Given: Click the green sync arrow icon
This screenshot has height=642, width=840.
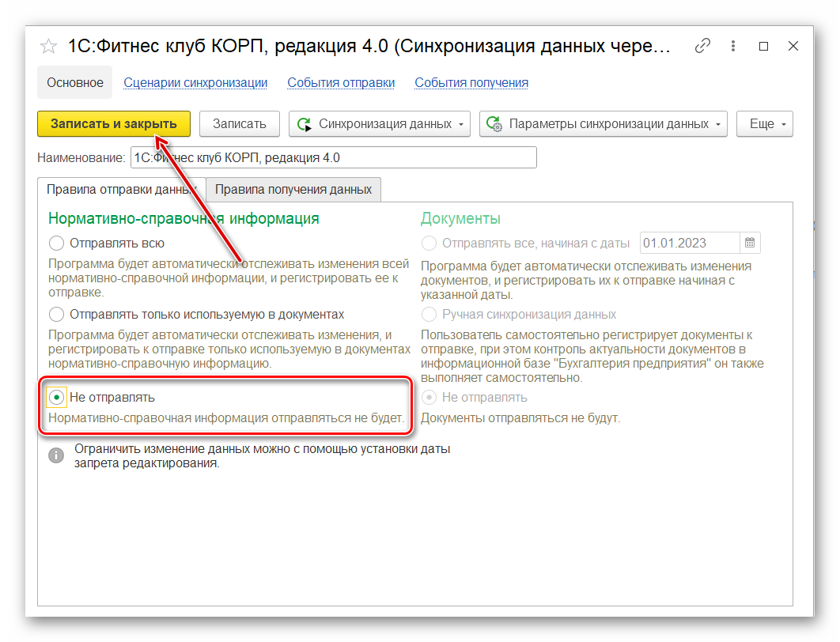Looking at the screenshot, I should [x=305, y=124].
